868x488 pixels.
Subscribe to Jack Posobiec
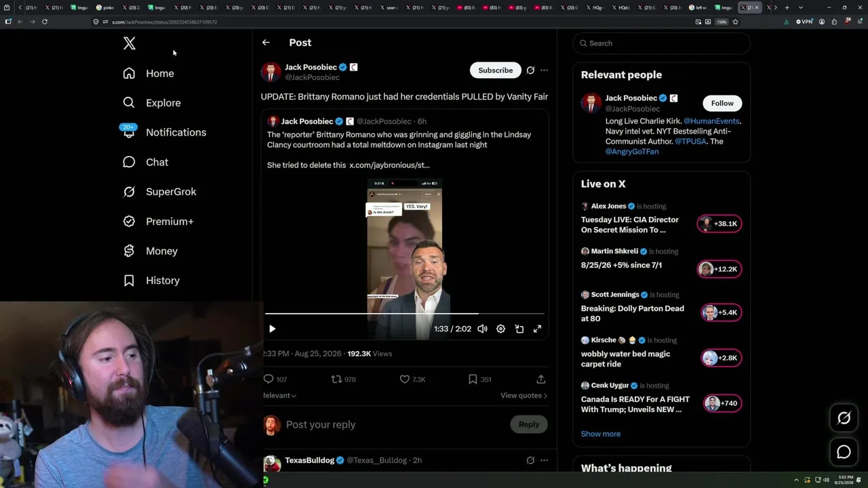pos(495,70)
